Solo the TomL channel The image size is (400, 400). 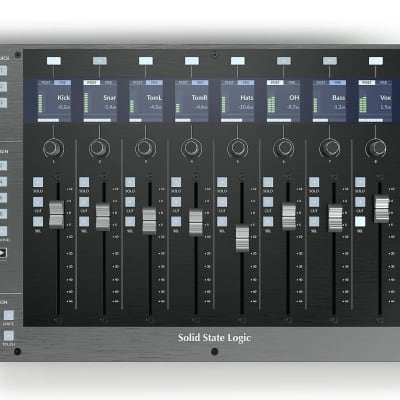(130, 182)
